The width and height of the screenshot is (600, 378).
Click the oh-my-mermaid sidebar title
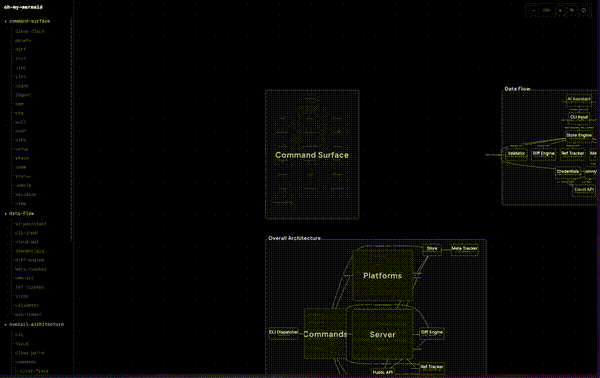pos(23,7)
